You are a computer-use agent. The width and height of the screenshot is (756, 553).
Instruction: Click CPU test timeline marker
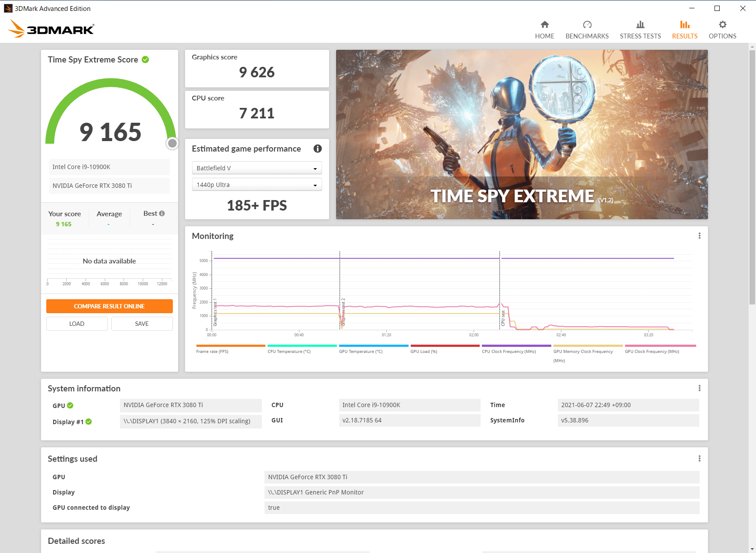click(503, 318)
